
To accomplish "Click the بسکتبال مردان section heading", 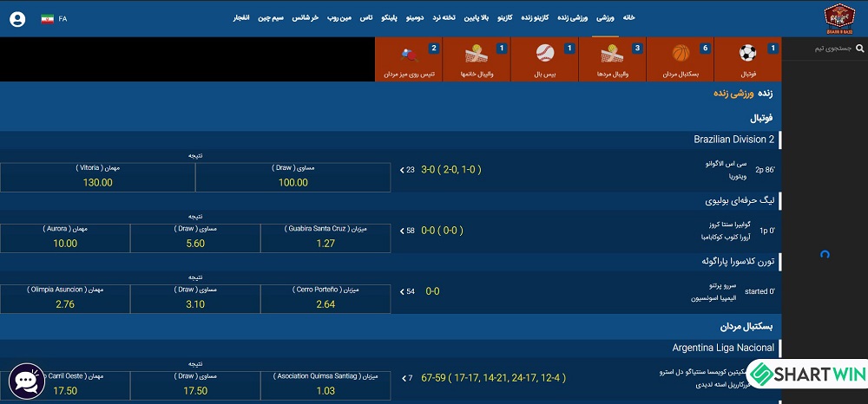I will pos(746,327).
